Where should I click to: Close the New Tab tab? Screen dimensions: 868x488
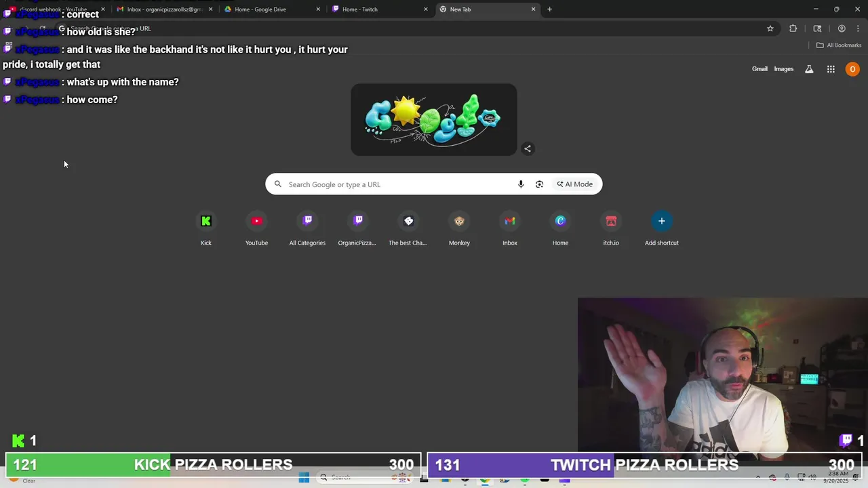coord(533,9)
